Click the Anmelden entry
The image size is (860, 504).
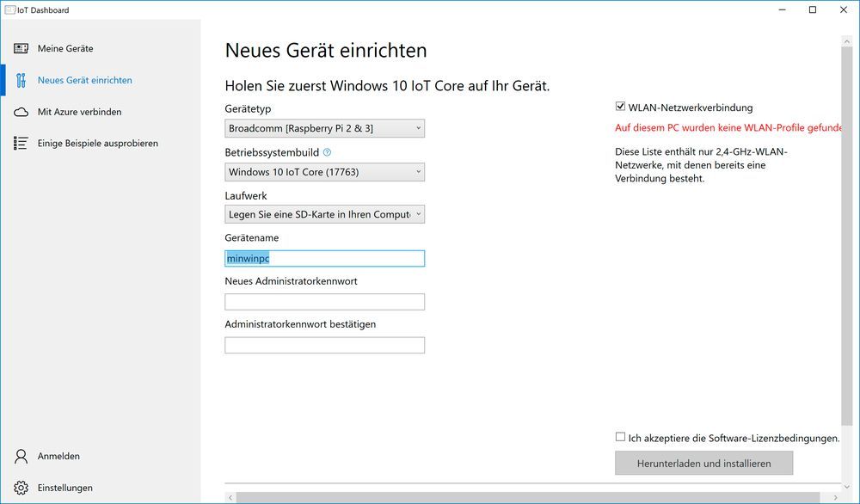(x=58, y=456)
